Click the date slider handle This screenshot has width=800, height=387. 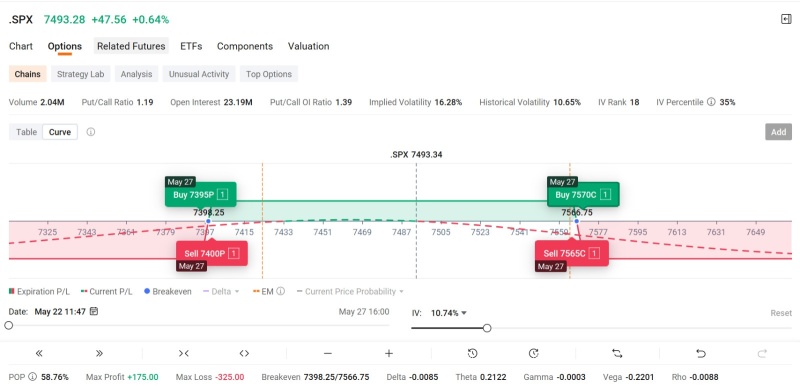[9, 325]
